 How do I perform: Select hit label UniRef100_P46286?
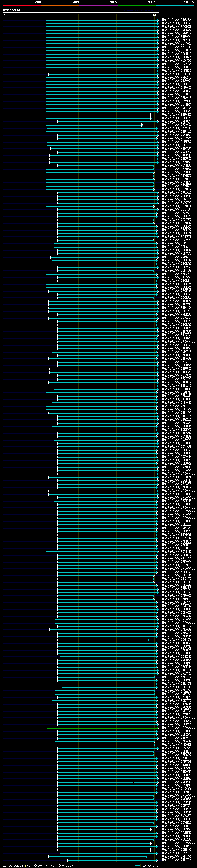point(177,20)
